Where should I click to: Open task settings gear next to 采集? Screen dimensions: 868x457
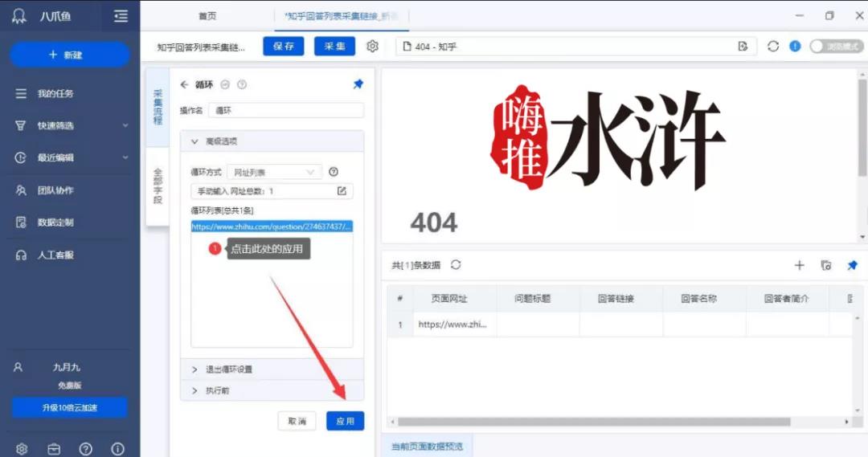[x=373, y=47]
